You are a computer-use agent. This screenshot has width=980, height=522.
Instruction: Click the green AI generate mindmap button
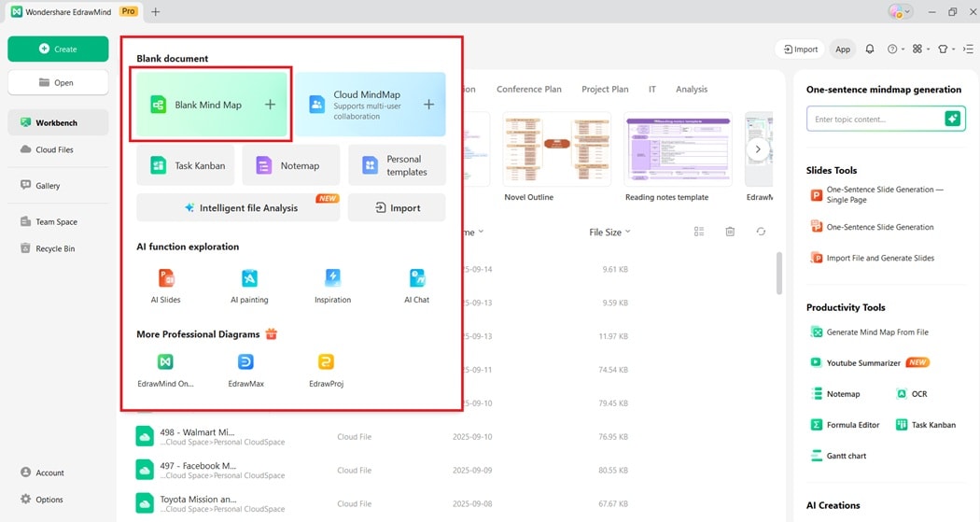[x=953, y=119]
